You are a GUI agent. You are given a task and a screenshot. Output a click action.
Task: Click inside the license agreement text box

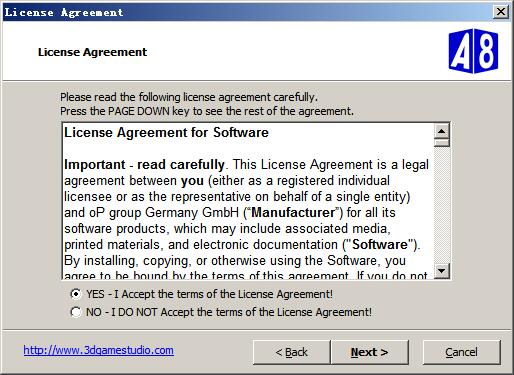click(248, 201)
